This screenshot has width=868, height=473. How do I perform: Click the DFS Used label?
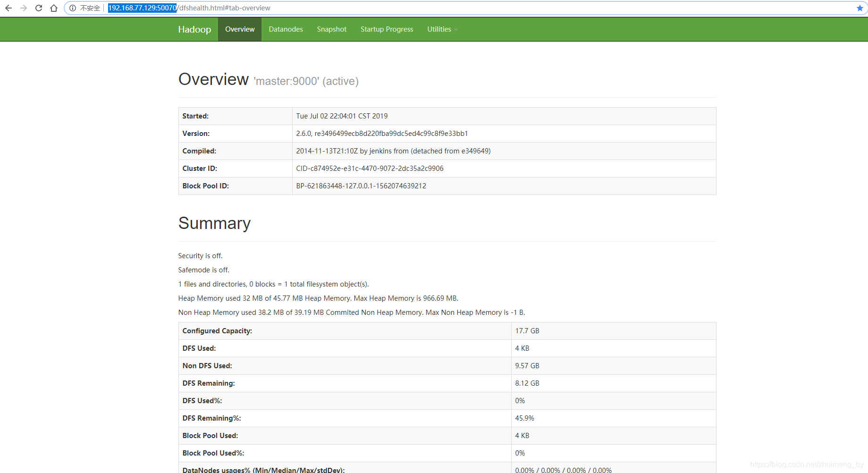pyautogui.click(x=199, y=348)
